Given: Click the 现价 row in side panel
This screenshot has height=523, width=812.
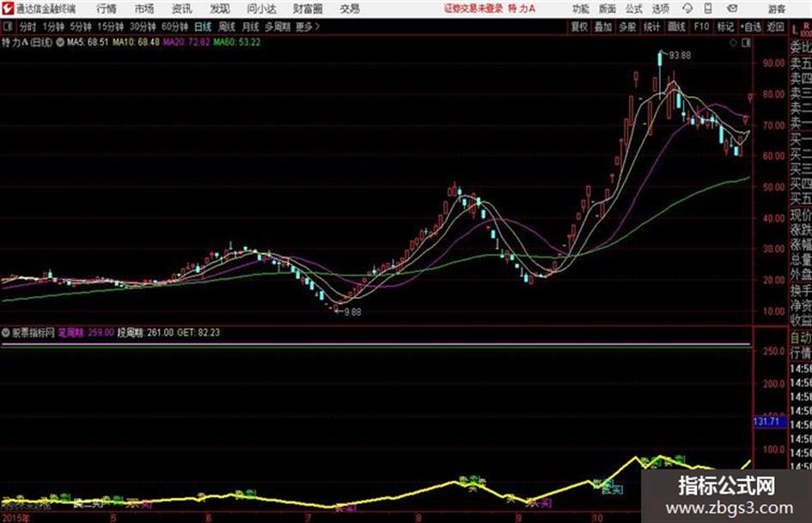Looking at the screenshot, I should pyautogui.click(x=801, y=215).
